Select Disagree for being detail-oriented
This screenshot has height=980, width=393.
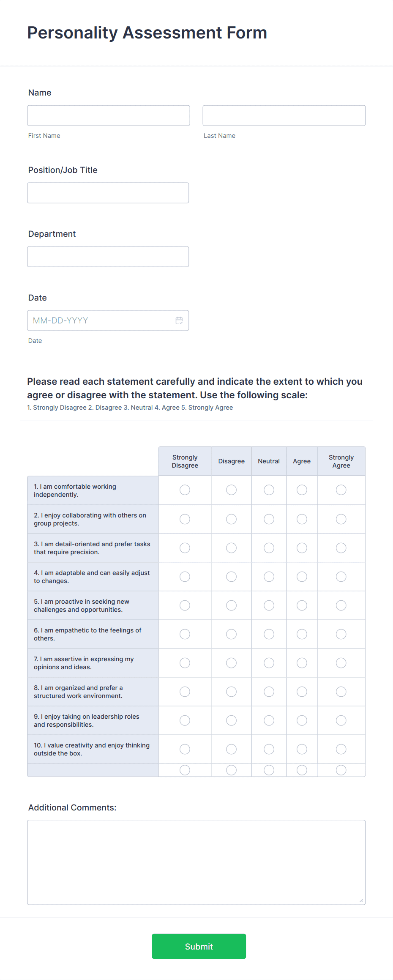click(231, 548)
